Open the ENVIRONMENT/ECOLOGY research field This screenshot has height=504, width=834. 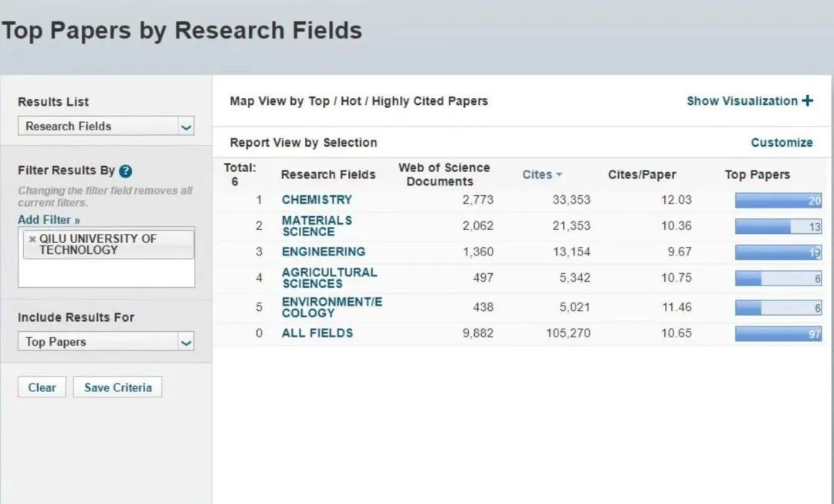331,307
